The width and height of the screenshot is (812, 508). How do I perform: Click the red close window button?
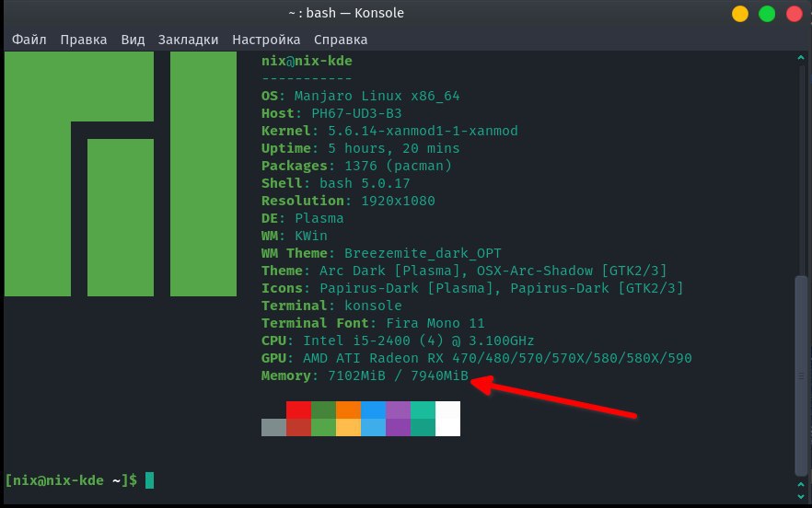(x=794, y=14)
